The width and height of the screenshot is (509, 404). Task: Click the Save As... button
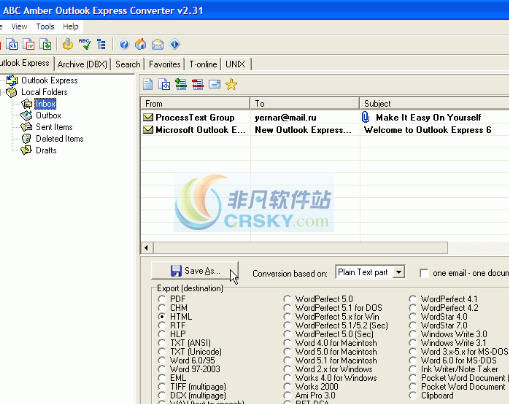195,271
